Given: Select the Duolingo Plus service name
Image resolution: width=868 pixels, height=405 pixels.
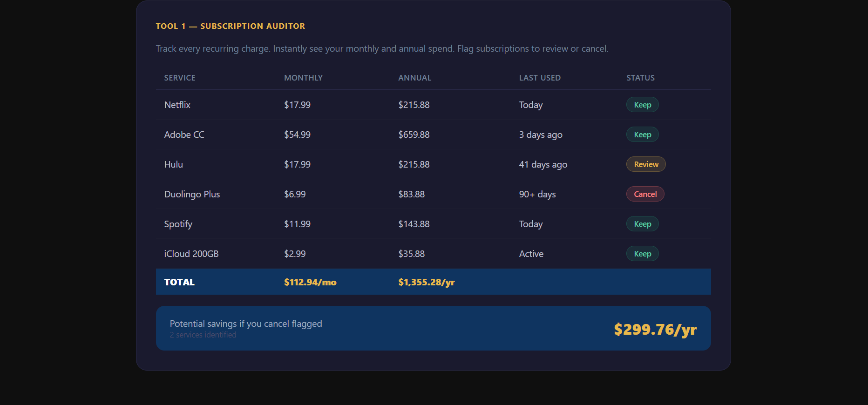Looking at the screenshot, I should coord(192,194).
